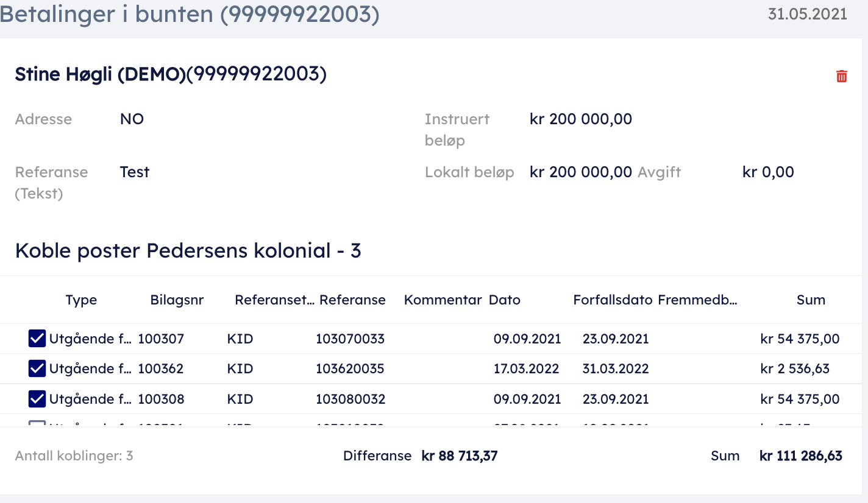Click the Bilagsnr column header

point(177,300)
